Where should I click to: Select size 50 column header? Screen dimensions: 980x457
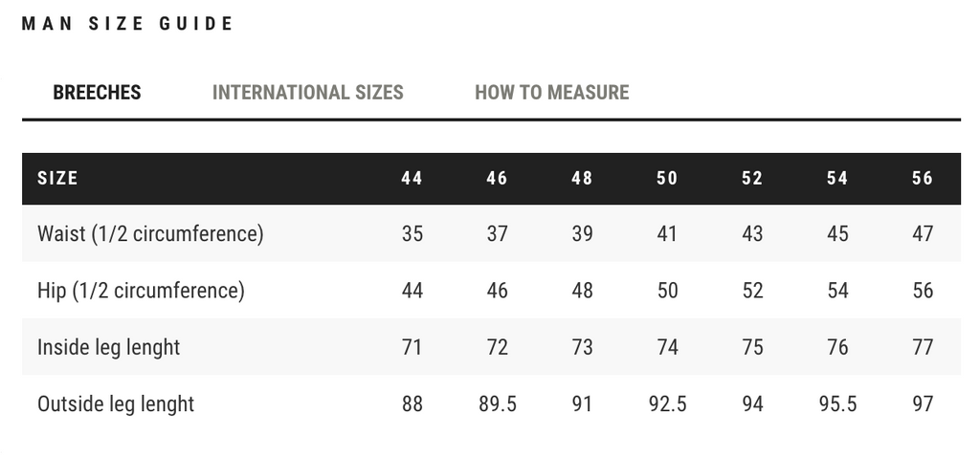pos(667,178)
